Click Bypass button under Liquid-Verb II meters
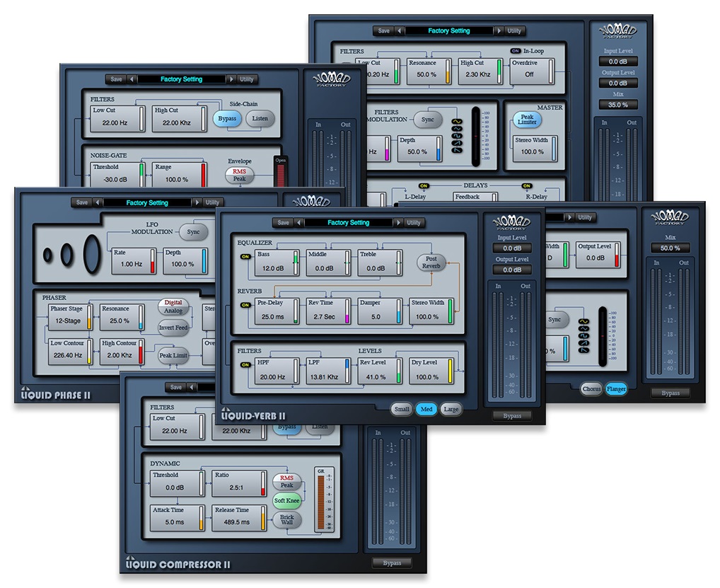This screenshot has height=588, width=720. [x=511, y=416]
